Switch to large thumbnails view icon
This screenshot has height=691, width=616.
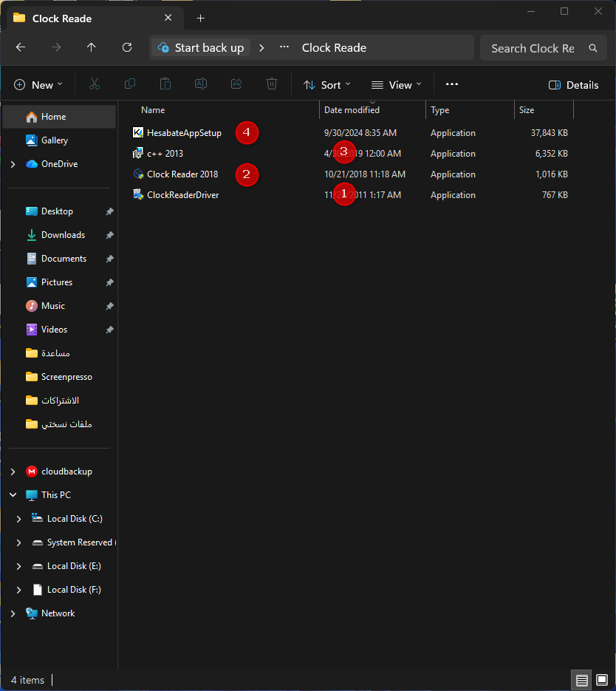(x=602, y=680)
